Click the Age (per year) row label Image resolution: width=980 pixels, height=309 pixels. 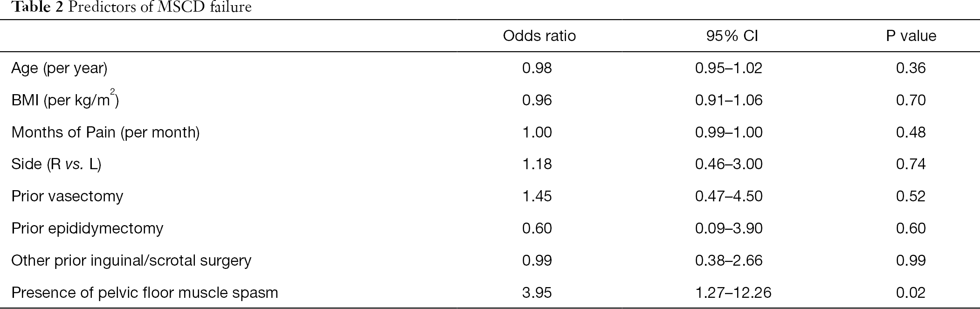(59, 69)
